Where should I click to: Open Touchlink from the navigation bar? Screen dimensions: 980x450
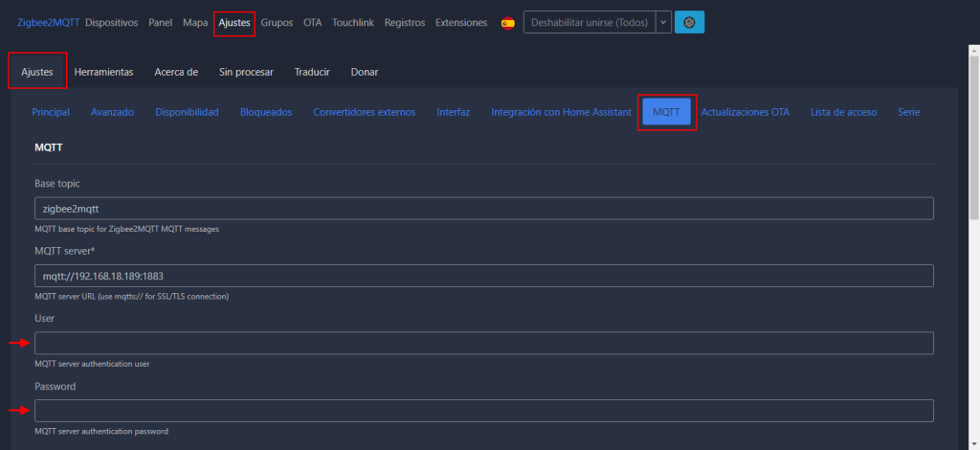pyautogui.click(x=354, y=22)
